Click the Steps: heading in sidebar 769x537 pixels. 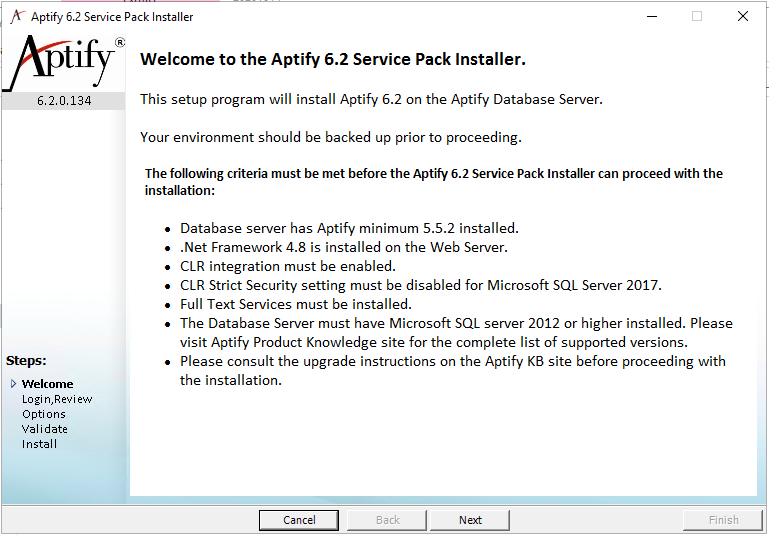(26, 360)
